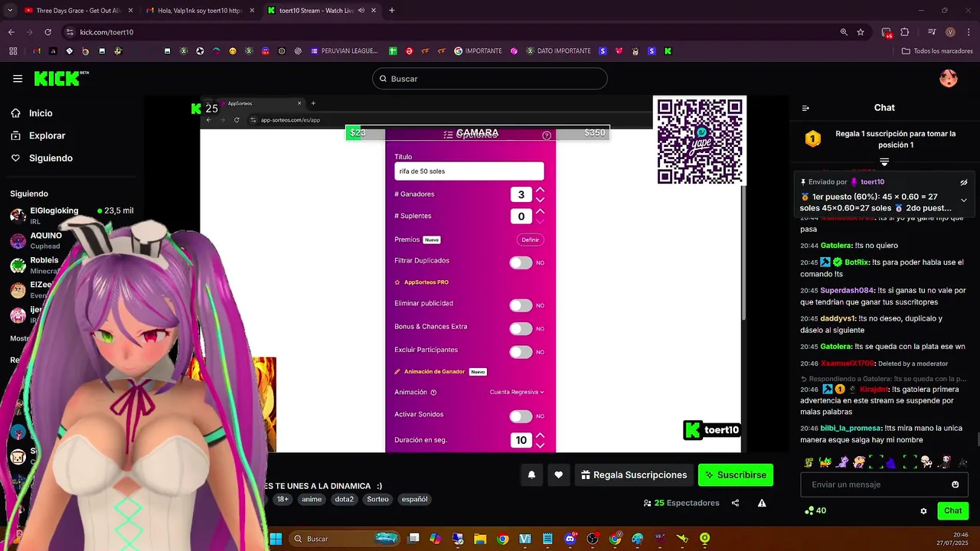The height and width of the screenshot is (551, 980).
Task: Go to Inicio in the sidebar
Action: pyautogui.click(x=41, y=113)
